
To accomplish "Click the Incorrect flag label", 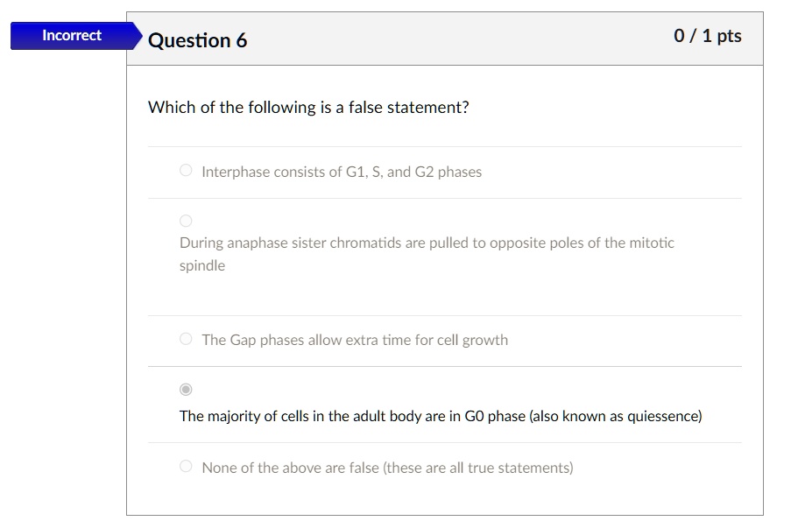I will coord(72,35).
